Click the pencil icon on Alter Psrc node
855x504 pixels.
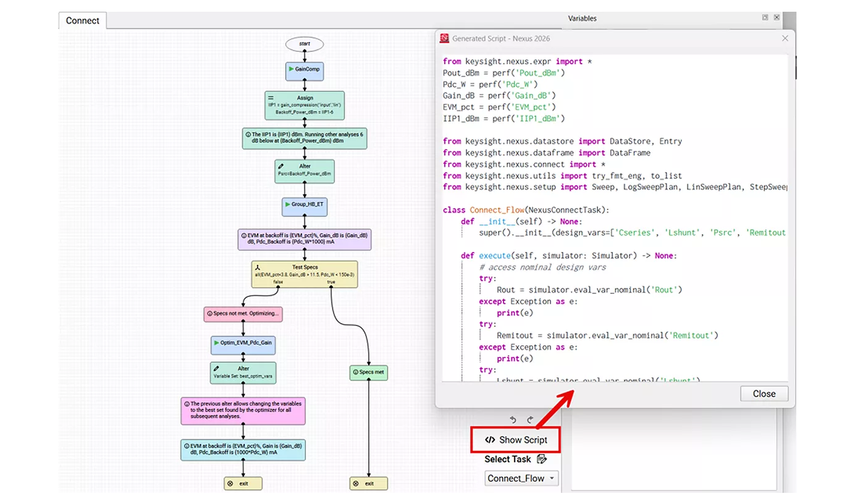point(281,166)
